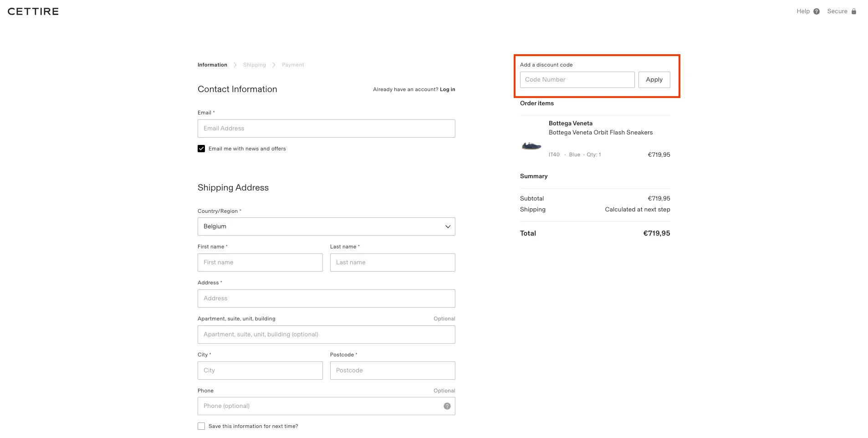The image size is (868, 438).
Task: Focus the Apartment, suite, unit field
Action: [327, 335]
